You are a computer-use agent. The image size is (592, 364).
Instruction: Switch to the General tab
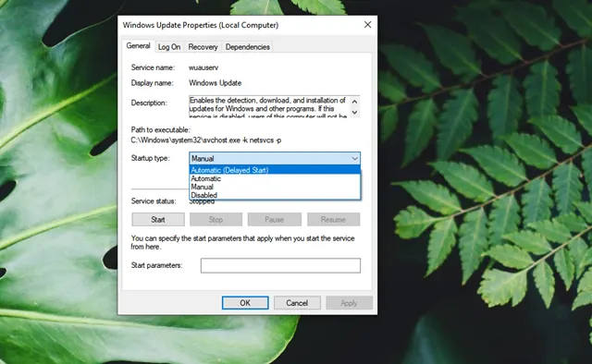pos(138,46)
